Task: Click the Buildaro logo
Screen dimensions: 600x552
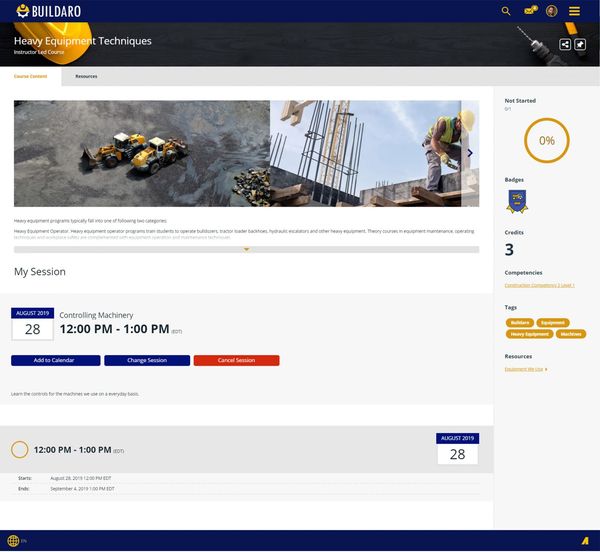Action: coord(49,11)
